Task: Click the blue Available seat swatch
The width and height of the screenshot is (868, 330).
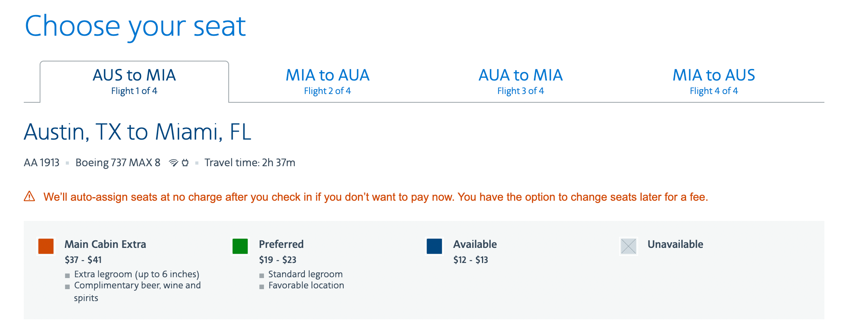Action: 434,246
